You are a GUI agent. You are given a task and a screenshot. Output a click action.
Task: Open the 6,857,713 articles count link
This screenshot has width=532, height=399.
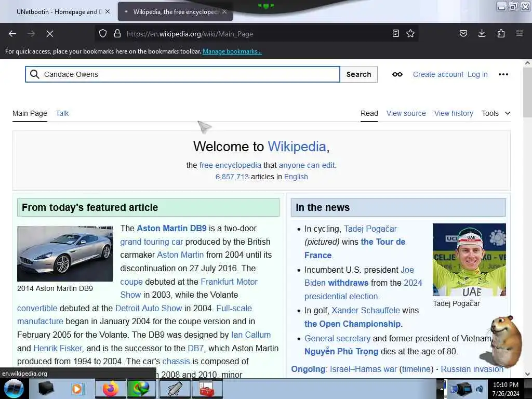(232, 177)
